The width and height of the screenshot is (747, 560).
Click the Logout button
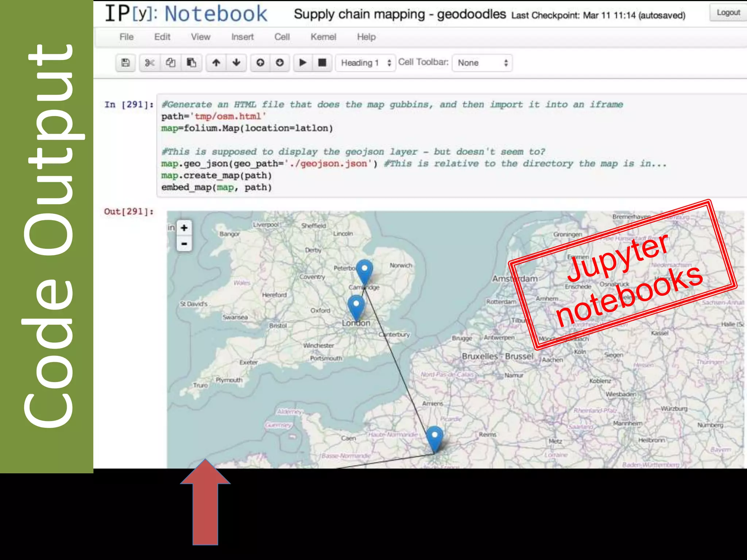tap(728, 13)
